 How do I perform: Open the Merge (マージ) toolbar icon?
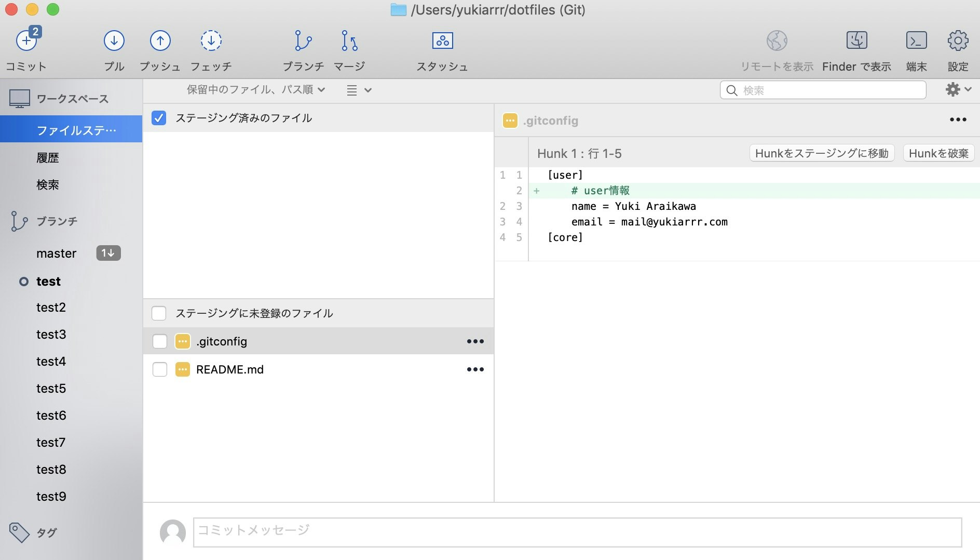349,41
